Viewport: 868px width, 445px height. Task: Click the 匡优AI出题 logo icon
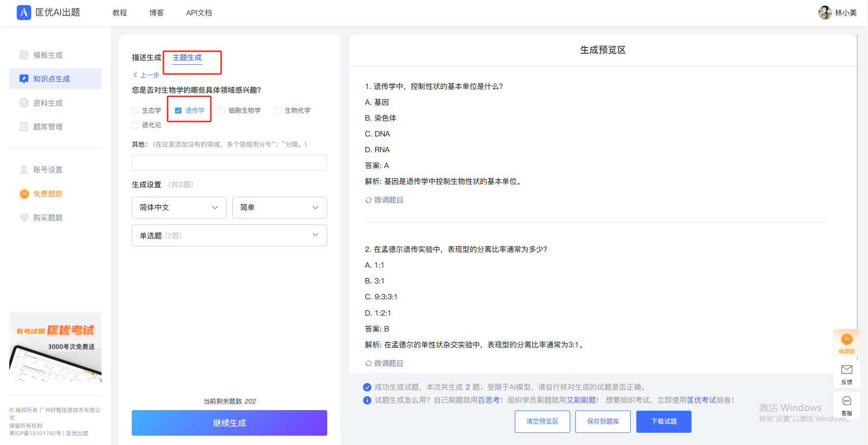[x=24, y=13]
